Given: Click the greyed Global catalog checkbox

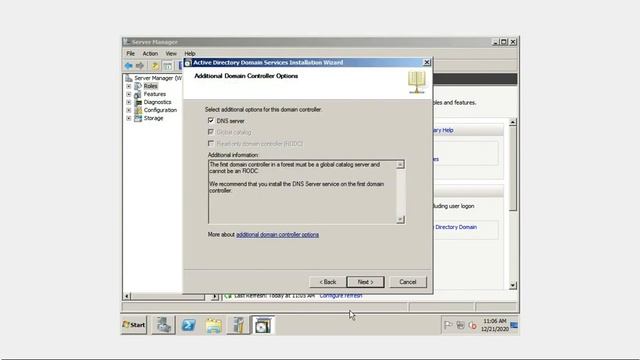Looking at the screenshot, I should (x=211, y=132).
